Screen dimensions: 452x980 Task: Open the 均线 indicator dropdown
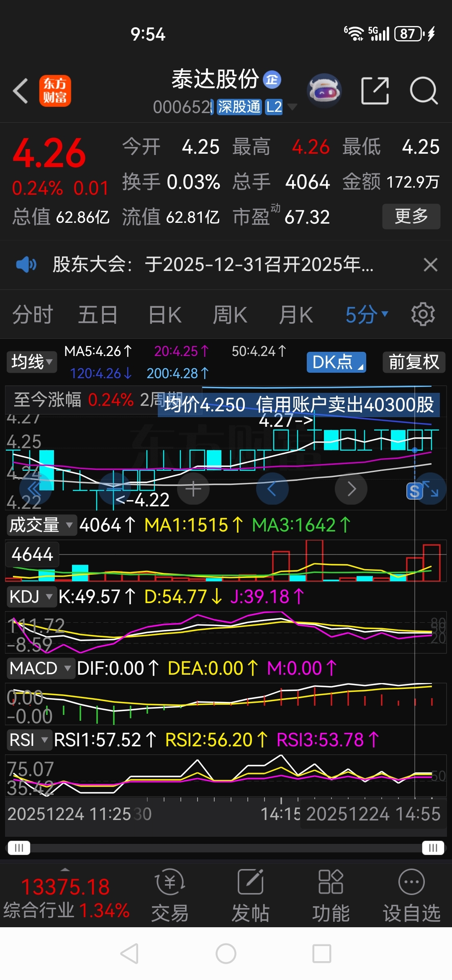(32, 362)
